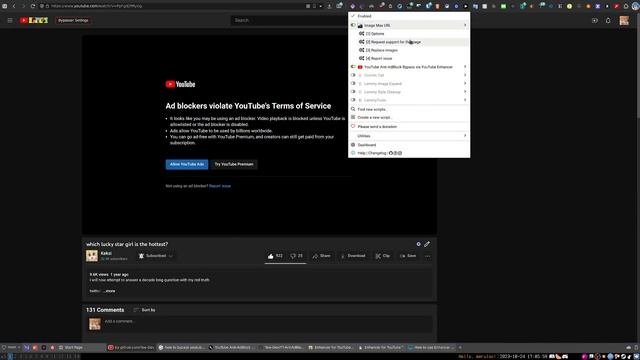
Task: Dislike the video with the thumbs-down button
Action: 296,256
